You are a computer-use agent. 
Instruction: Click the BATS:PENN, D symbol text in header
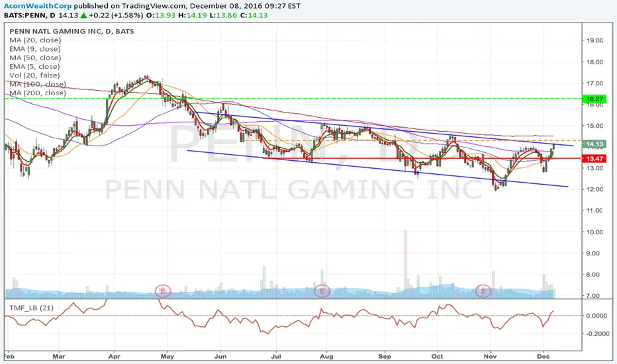(30, 15)
